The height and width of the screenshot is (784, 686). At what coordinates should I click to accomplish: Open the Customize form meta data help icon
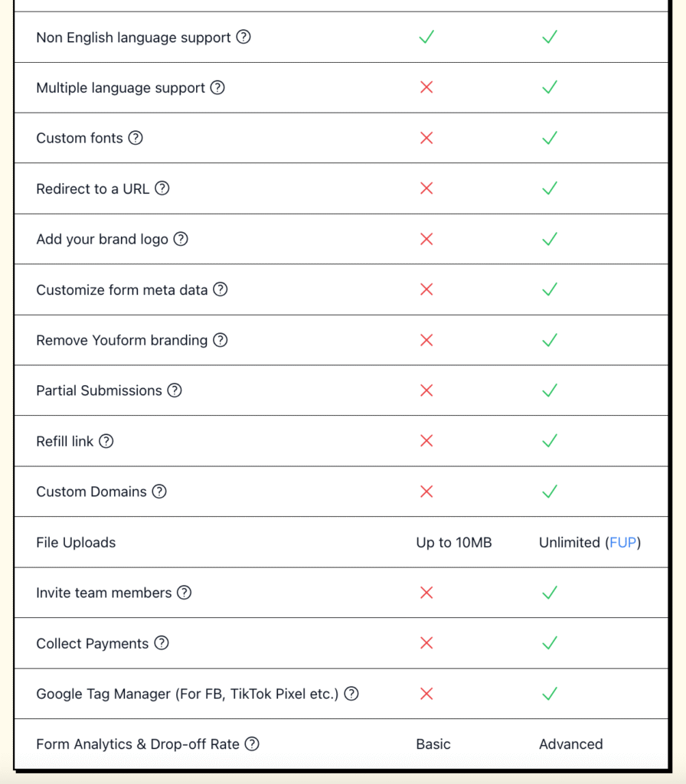coord(219,289)
